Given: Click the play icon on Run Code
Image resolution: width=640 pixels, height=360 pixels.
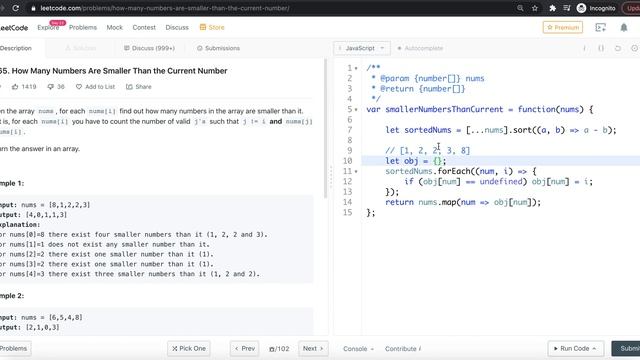Looking at the screenshot, I should [556, 349].
